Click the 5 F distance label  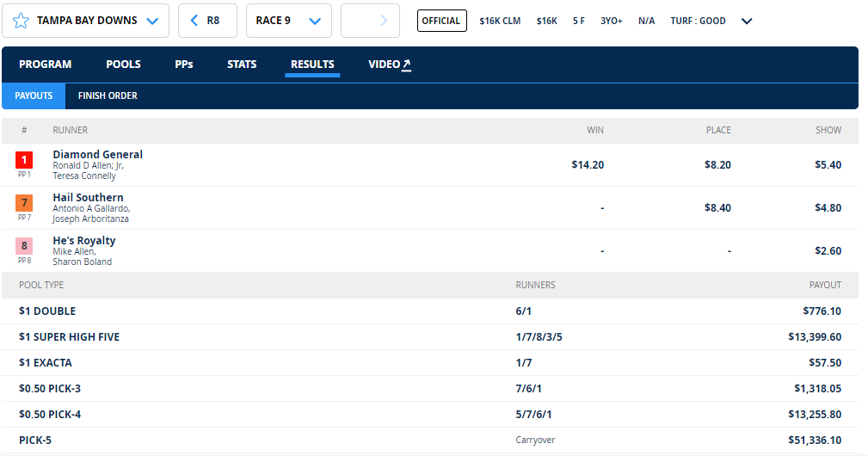click(x=578, y=21)
